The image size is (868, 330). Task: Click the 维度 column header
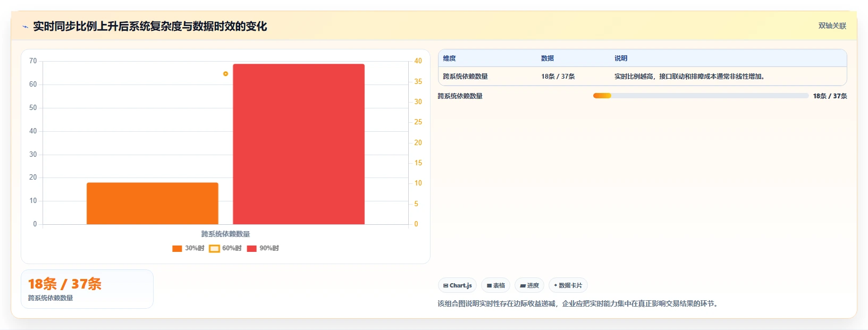point(450,58)
